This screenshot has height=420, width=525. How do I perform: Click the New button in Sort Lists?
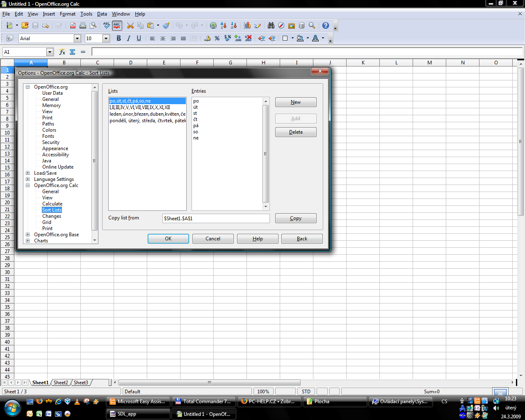[295, 102]
